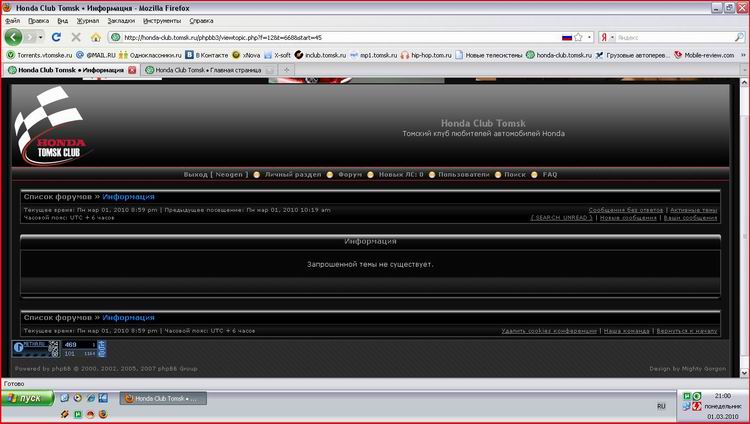The width and height of the screenshot is (750, 424).
Task: Open Сообщения без ответов link
Action: point(626,210)
